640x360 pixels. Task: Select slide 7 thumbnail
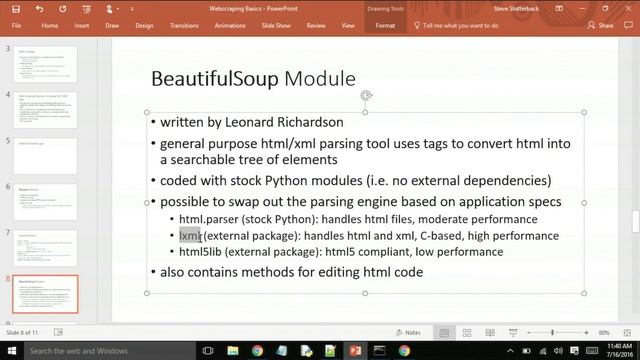(x=45, y=248)
